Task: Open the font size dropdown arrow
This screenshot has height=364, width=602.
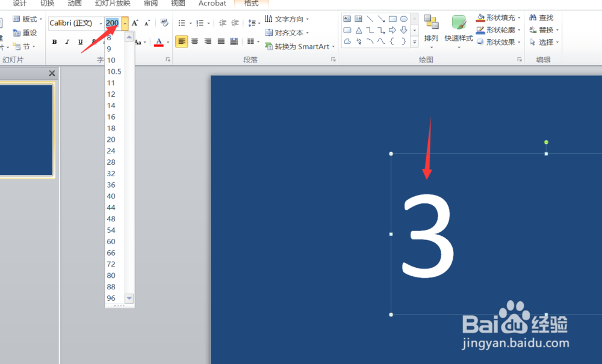Action: click(125, 23)
